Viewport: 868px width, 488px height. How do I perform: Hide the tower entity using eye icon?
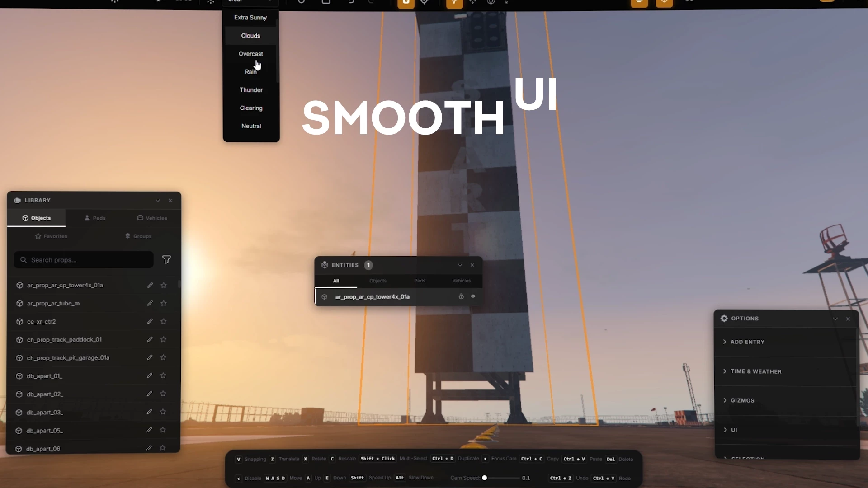point(473,296)
